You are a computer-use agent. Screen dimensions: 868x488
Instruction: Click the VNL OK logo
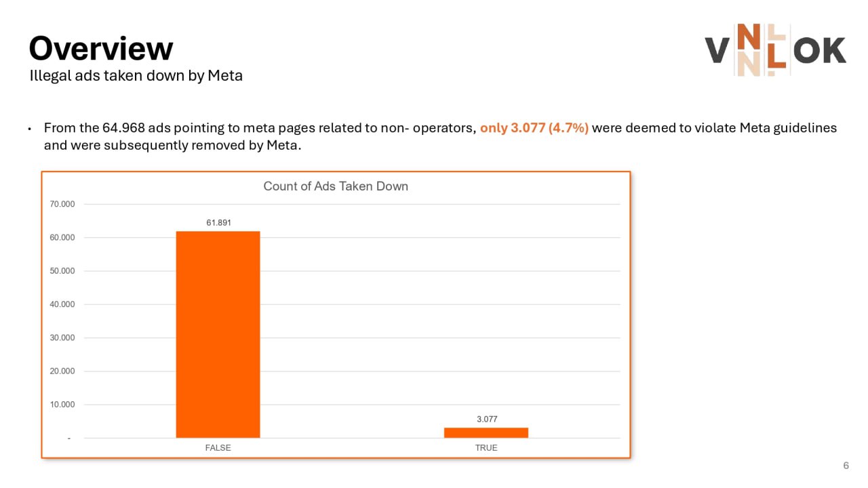tap(775, 49)
